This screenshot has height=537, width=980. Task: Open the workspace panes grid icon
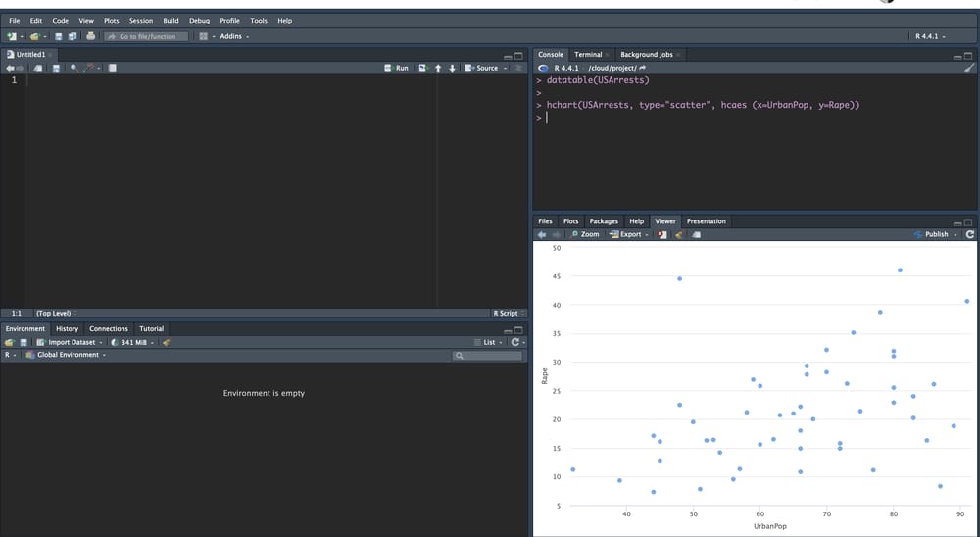click(203, 37)
